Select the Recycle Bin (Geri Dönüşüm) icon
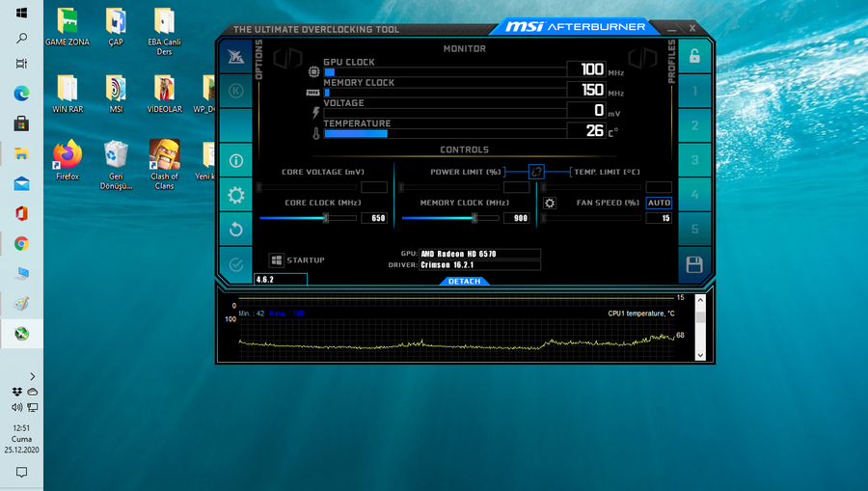The width and height of the screenshot is (868, 491). (116, 165)
